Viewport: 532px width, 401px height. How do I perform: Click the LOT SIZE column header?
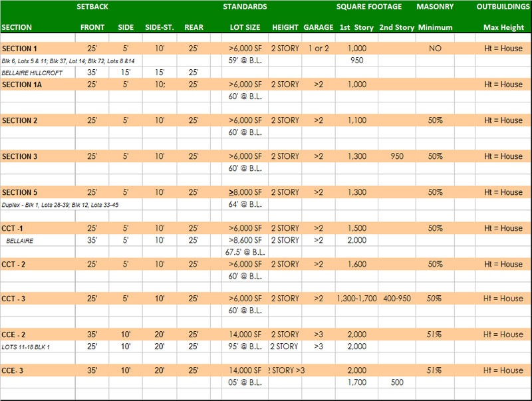[245, 27]
